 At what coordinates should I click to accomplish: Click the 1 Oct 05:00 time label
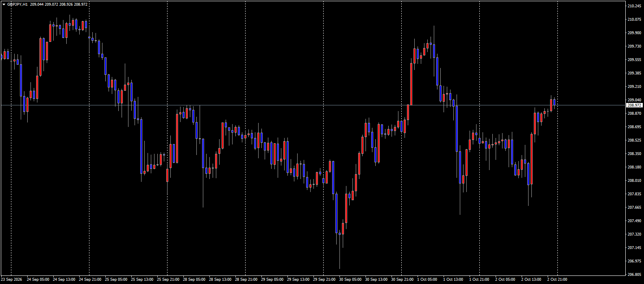(x=427, y=280)
